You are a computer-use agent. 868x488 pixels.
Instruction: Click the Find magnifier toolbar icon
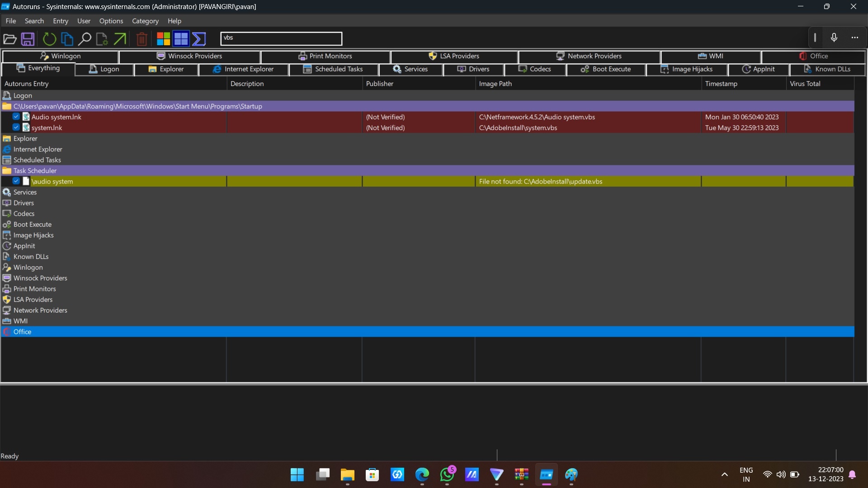(x=85, y=39)
